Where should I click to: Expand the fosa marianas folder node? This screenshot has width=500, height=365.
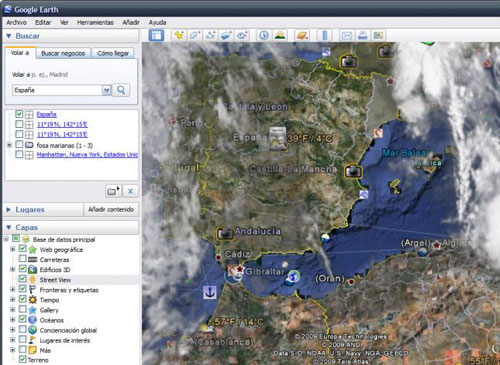(x=9, y=145)
